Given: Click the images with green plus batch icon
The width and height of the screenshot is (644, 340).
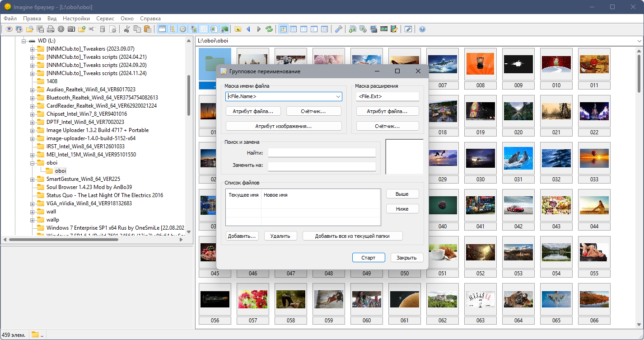Looking at the screenshot, I should pos(353,29).
